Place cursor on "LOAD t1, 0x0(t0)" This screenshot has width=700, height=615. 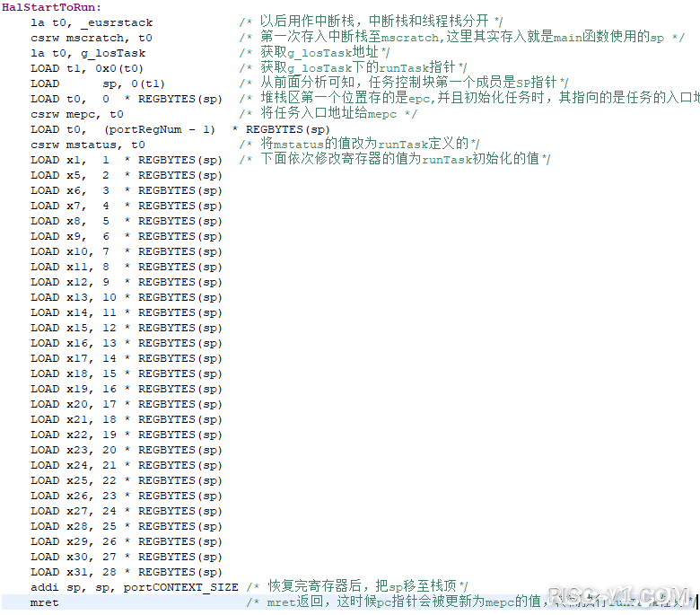pos(87,68)
